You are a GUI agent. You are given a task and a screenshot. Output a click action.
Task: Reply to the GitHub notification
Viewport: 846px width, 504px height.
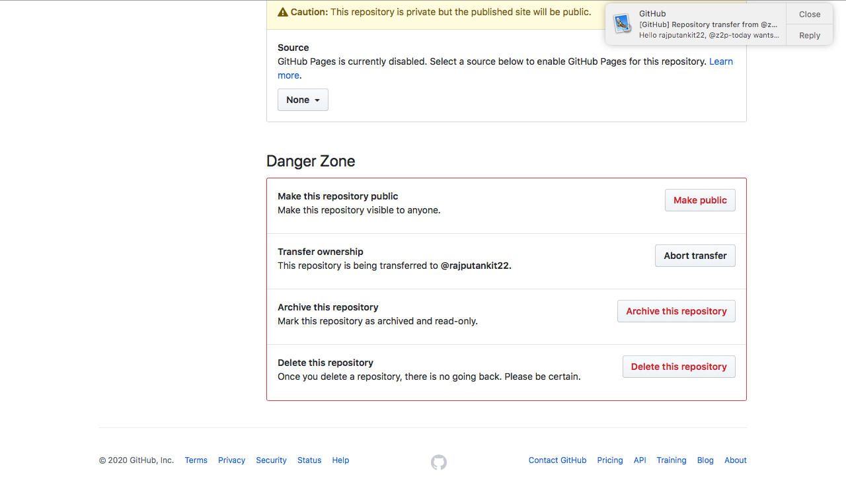coord(810,36)
